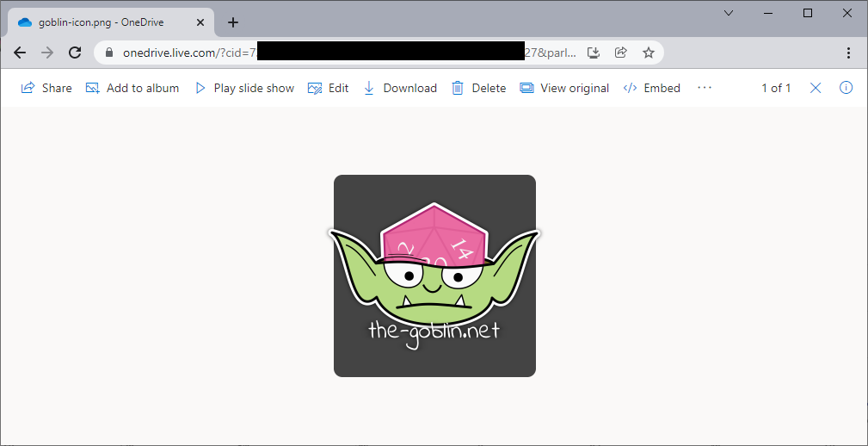This screenshot has width=868, height=446.
Task: Click the '1 of 1' image counter
Action: click(776, 88)
